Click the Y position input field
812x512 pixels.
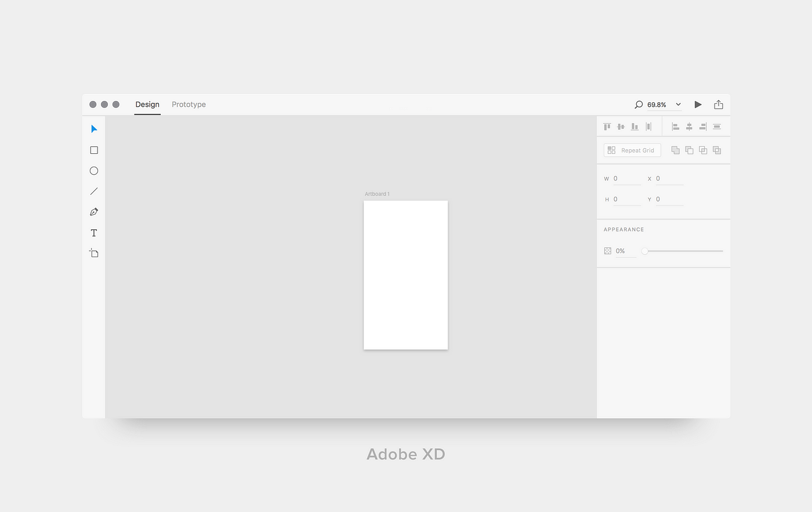point(669,199)
